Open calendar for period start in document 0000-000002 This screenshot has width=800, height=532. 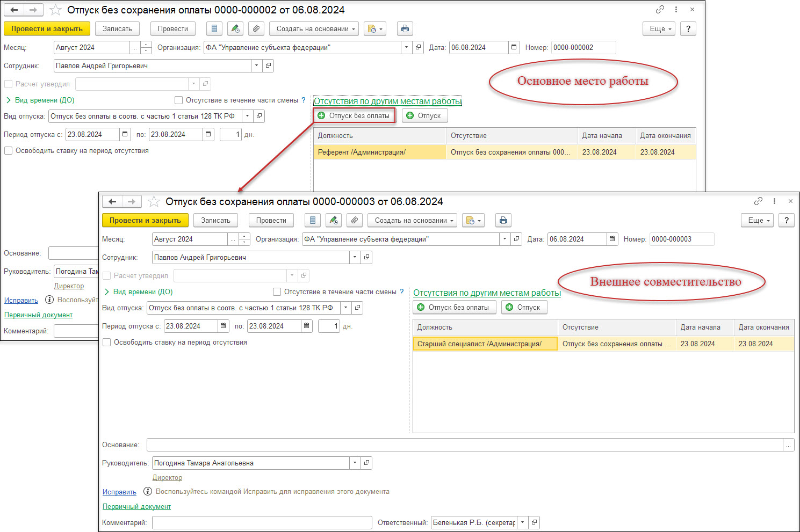(x=125, y=135)
